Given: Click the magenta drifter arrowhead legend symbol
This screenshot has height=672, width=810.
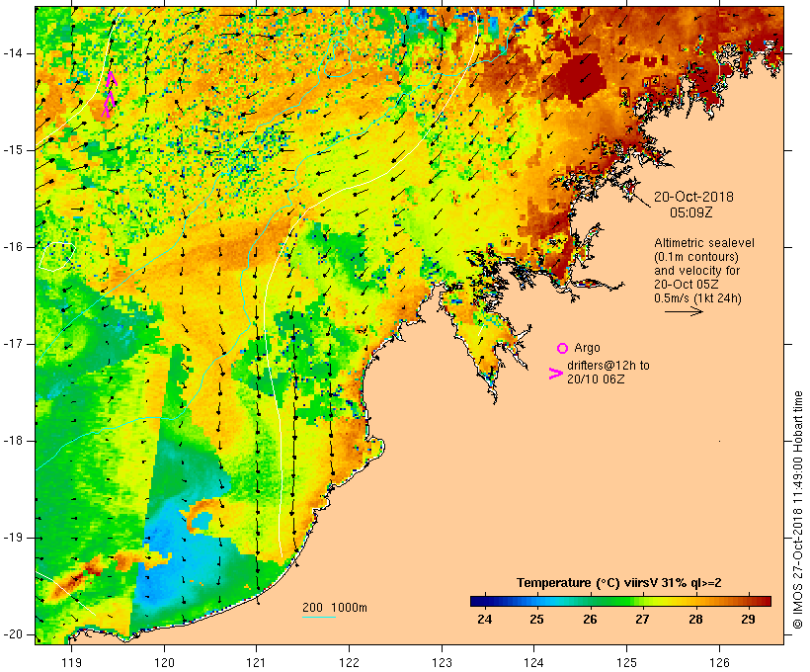Looking at the screenshot, I should click(556, 374).
